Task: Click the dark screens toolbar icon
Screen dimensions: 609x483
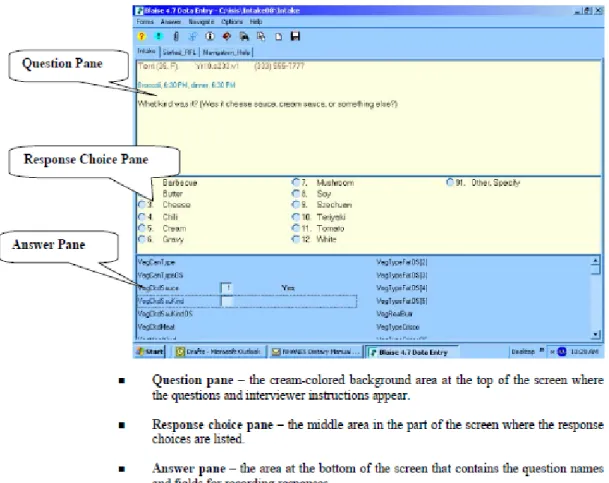Action: [244, 36]
